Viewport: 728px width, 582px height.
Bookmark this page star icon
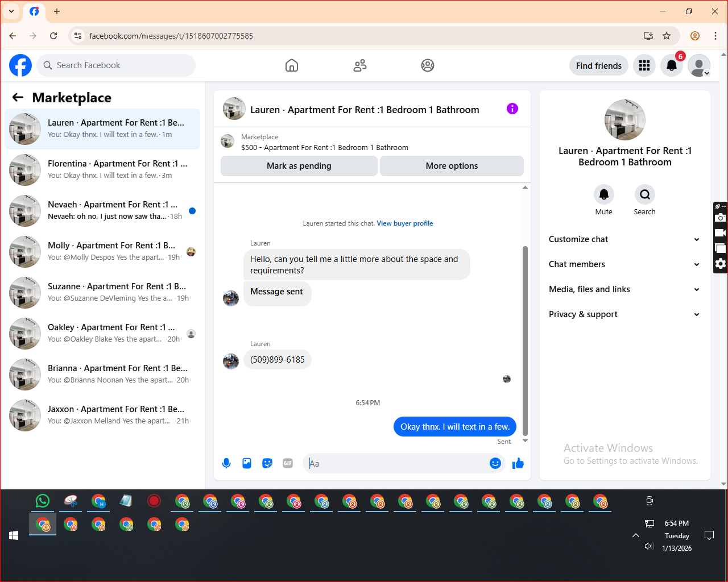[667, 36]
